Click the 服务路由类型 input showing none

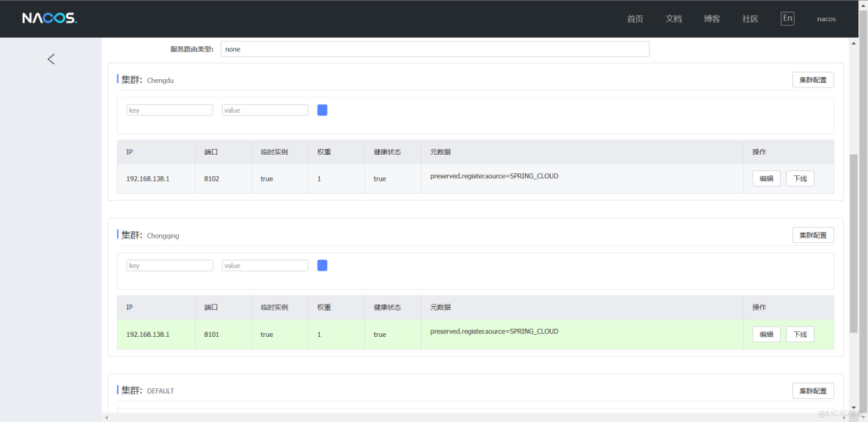point(435,48)
